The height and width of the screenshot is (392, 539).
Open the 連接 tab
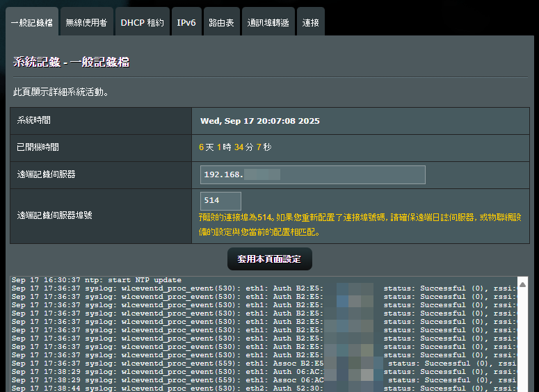coord(311,22)
